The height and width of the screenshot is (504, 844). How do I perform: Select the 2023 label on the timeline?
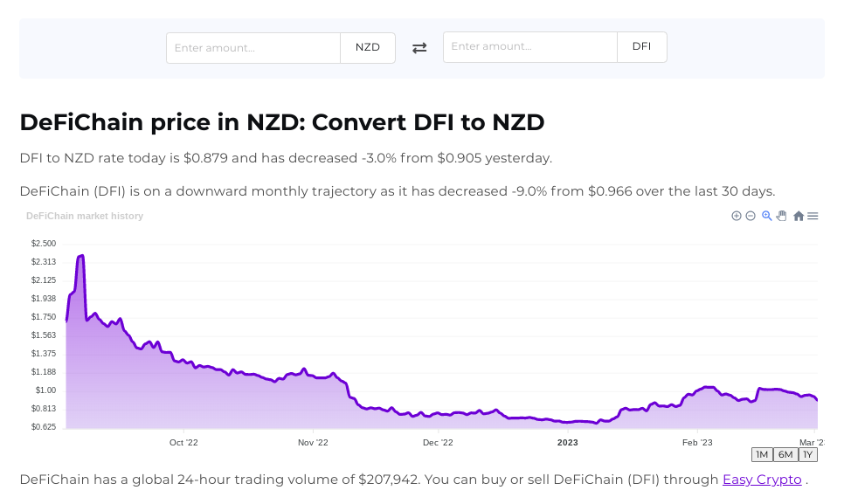(567, 443)
